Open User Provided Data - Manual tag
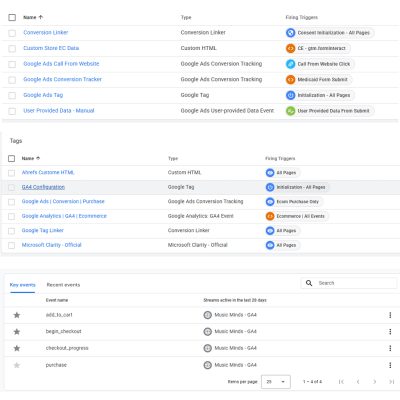The width and height of the screenshot is (400, 400). (x=59, y=111)
